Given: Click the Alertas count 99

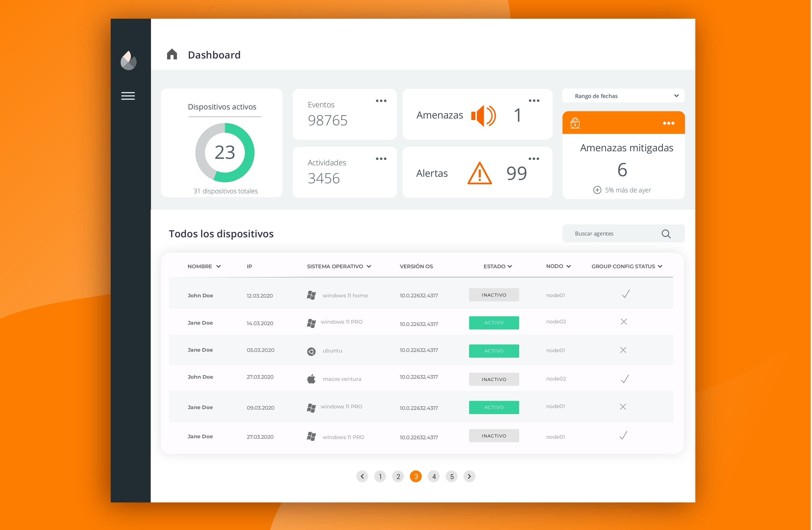Looking at the screenshot, I should point(517,173).
